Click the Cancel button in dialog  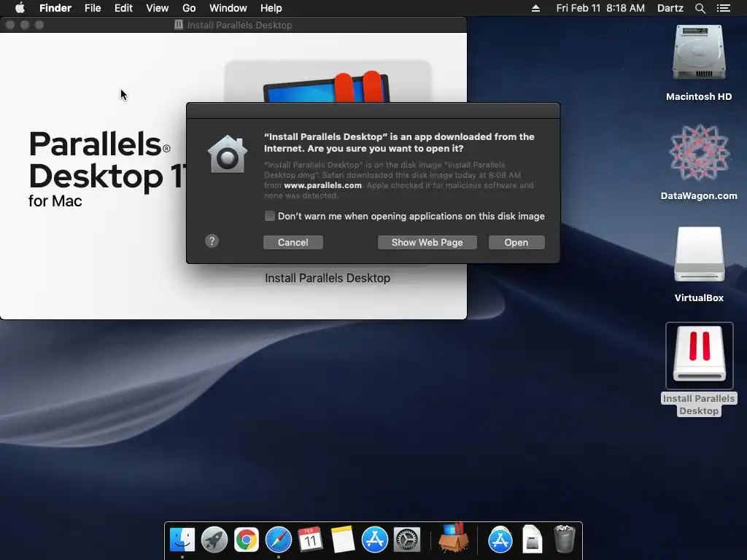tap(293, 242)
